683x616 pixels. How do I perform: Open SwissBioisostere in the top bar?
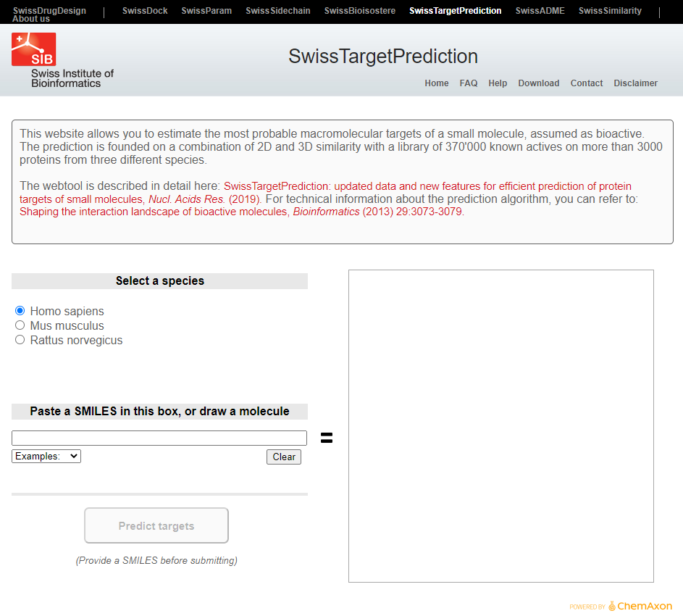coord(360,10)
